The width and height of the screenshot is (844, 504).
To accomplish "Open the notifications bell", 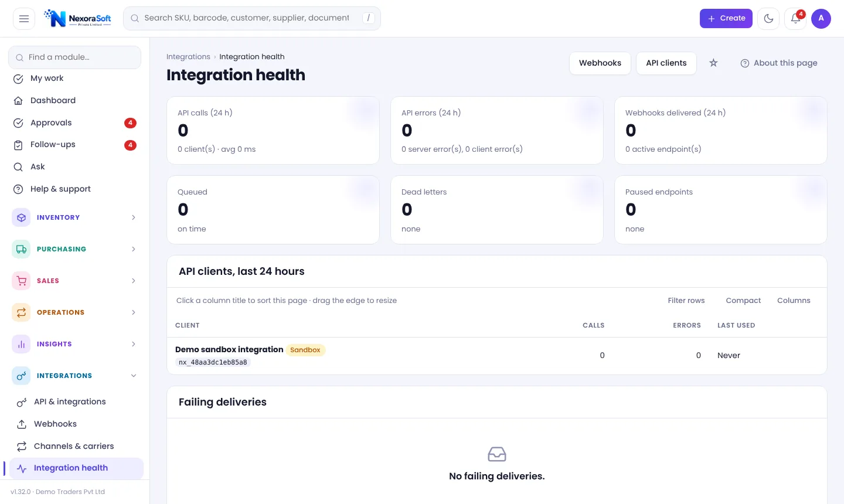I will point(795,19).
